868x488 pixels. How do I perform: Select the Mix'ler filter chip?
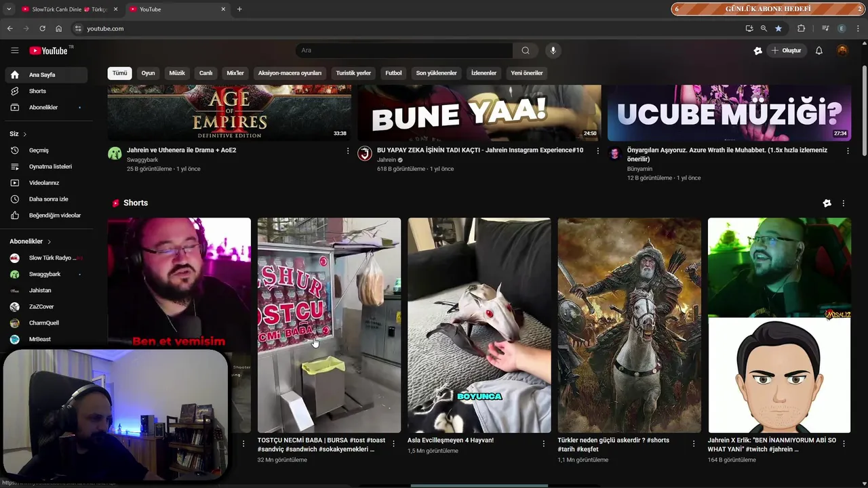[235, 73]
